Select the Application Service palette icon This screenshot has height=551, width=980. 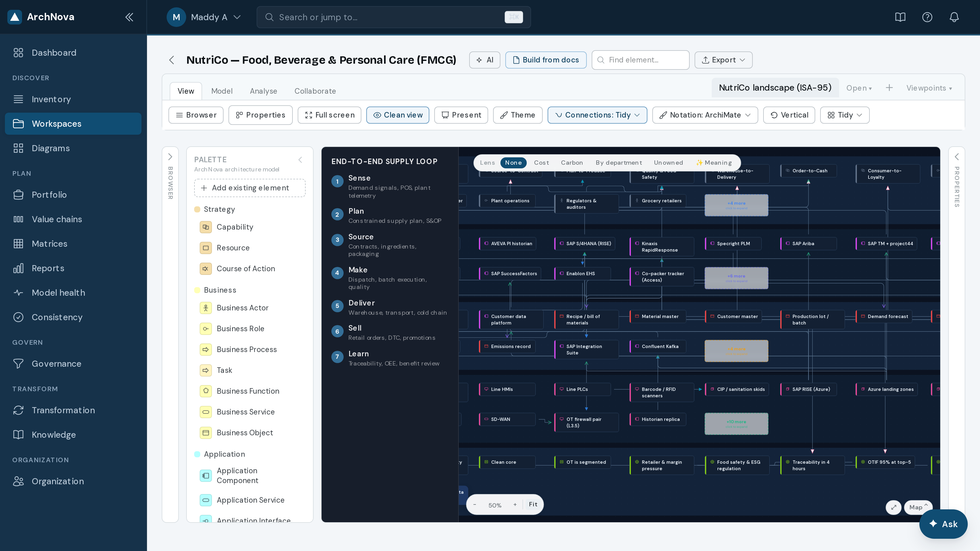point(206,500)
